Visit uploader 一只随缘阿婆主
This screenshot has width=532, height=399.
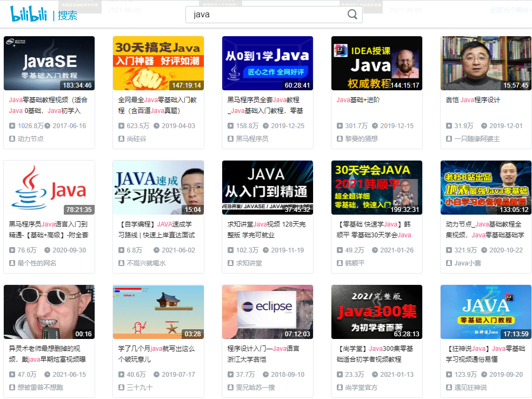[x=477, y=139]
